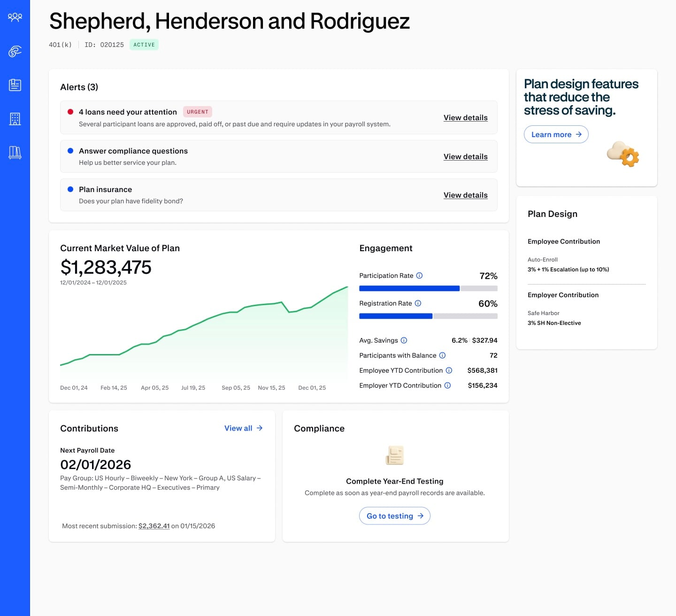The width and height of the screenshot is (676, 616).
Task: Click the hand-with-coin contributions sidebar icon
Action: pyautogui.click(x=15, y=51)
